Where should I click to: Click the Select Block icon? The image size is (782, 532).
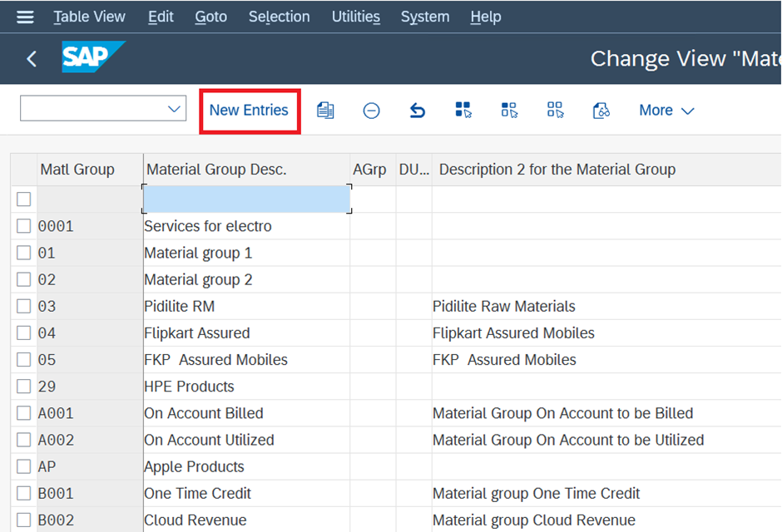tap(509, 110)
